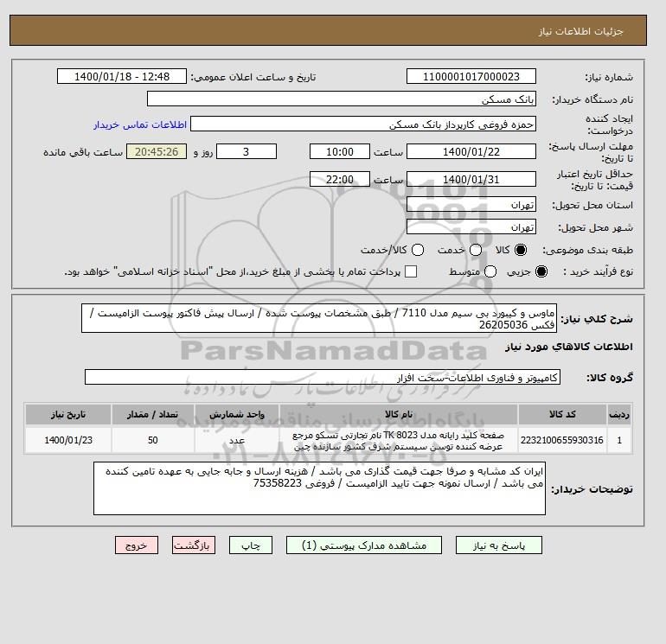Click the گروه کالا field
Image resolution: width=666 pixels, height=644 pixels.
pos(323,378)
